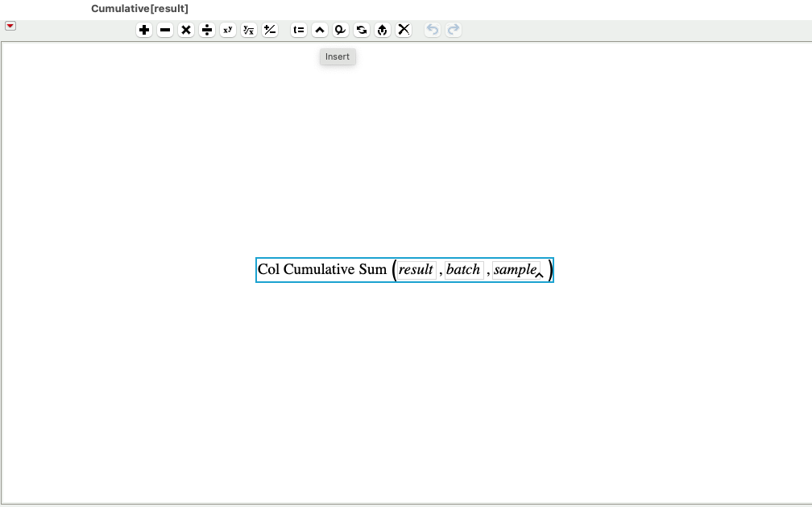Select the addition (+) operator icon
The image size is (812, 507).
pos(144,30)
